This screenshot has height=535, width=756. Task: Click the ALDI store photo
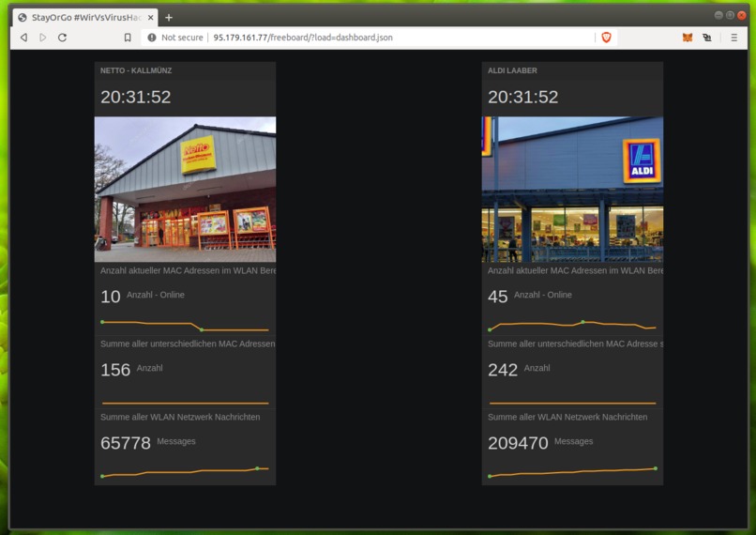point(572,189)
